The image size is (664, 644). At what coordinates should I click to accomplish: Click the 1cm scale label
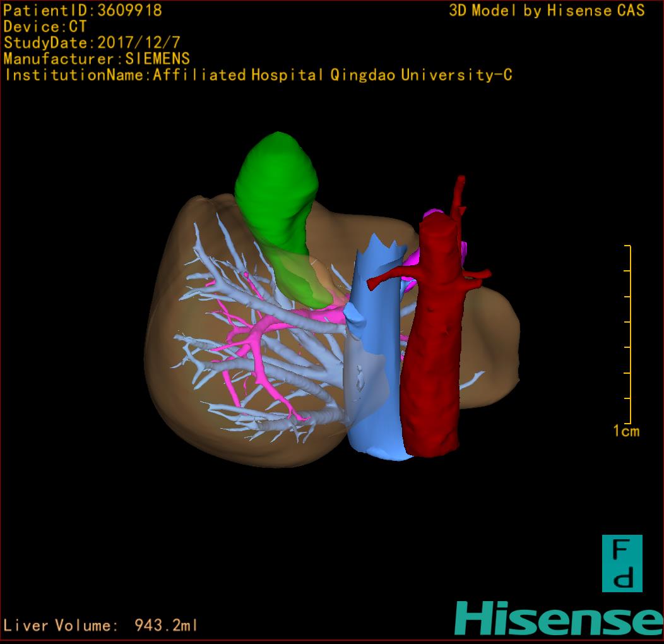[626, 431]
